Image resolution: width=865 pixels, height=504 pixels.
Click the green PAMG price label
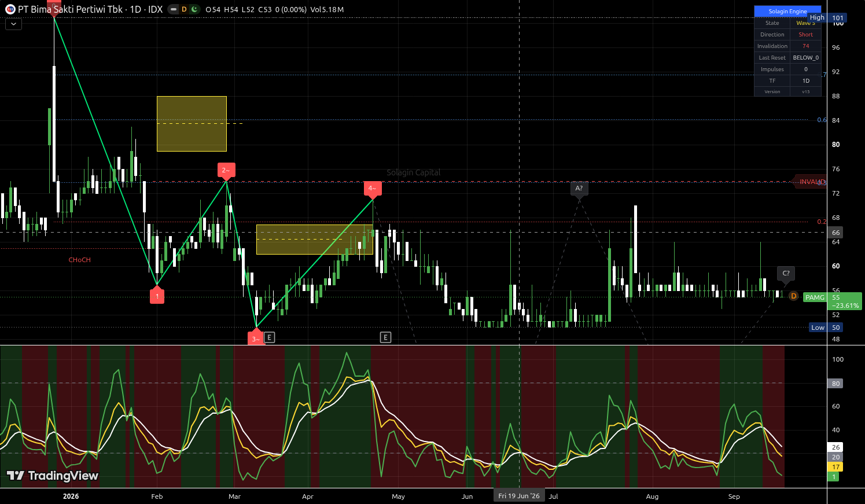click(x=815, y=297)
